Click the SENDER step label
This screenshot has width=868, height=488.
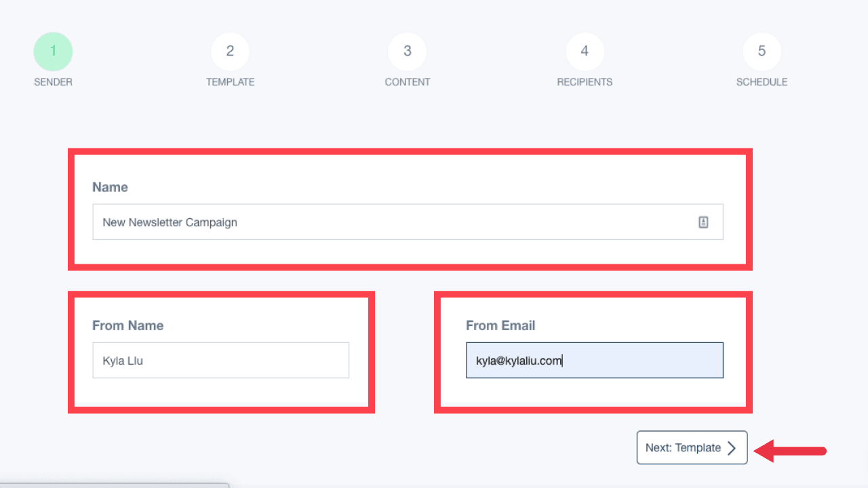53,82
